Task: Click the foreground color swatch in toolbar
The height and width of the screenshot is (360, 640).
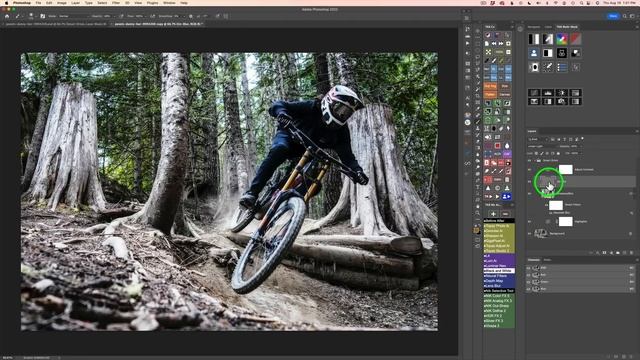Action: tap(476, 230)
